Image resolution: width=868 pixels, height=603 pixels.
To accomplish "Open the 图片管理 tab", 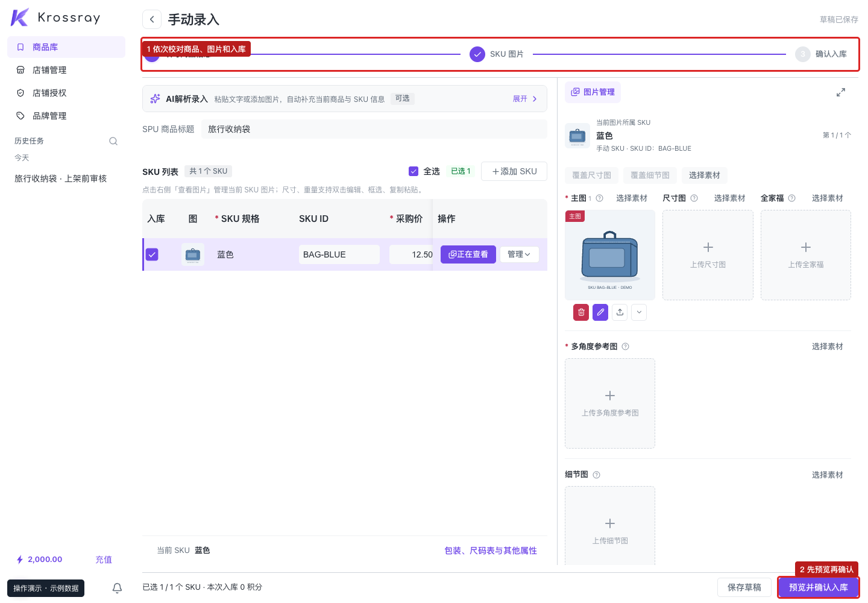I will pos(593,92).
